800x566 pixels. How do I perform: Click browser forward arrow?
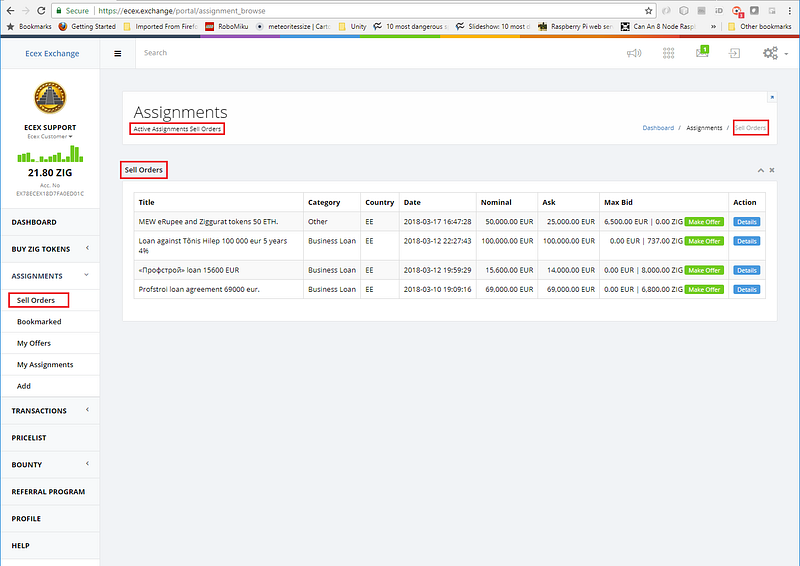pos(26,11)
